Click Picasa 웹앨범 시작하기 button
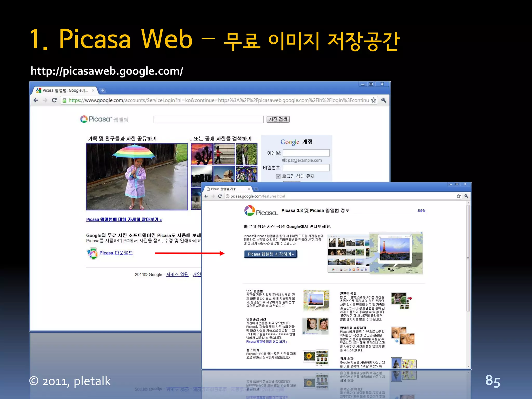Screen dimensions: 532x399 coord(270,254)
